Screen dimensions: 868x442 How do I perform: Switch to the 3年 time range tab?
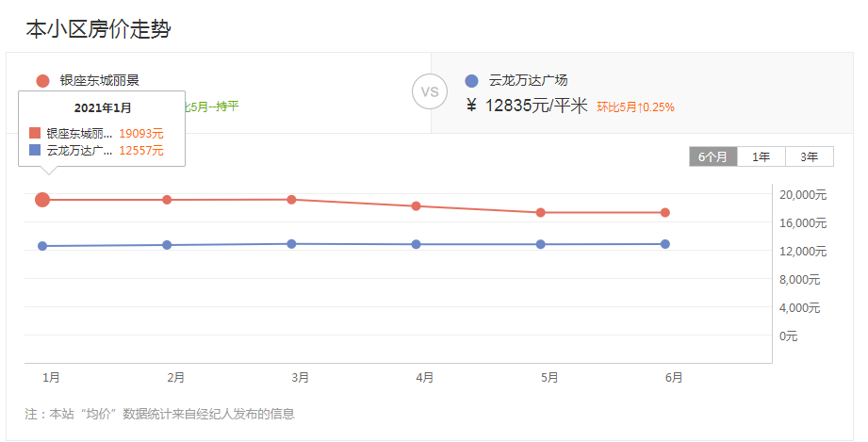[x=809, y=156]
